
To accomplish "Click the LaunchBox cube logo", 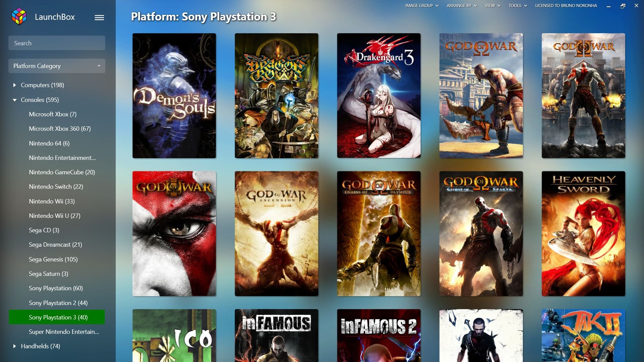I will tap(19, 17).
